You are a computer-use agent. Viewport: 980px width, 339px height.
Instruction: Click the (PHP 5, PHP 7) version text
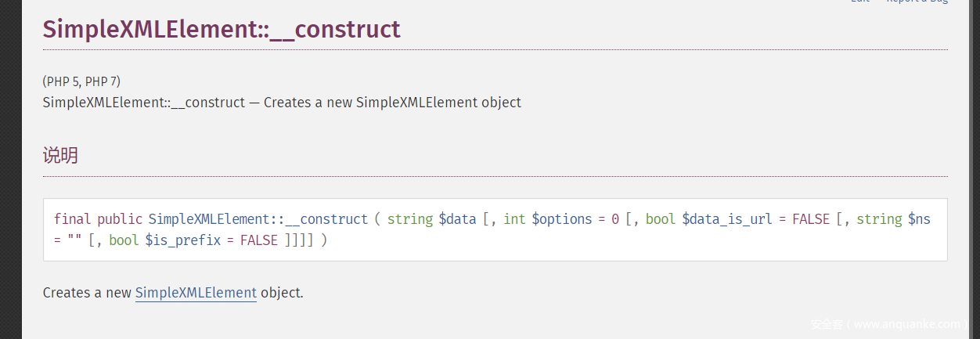pos(81,81)
